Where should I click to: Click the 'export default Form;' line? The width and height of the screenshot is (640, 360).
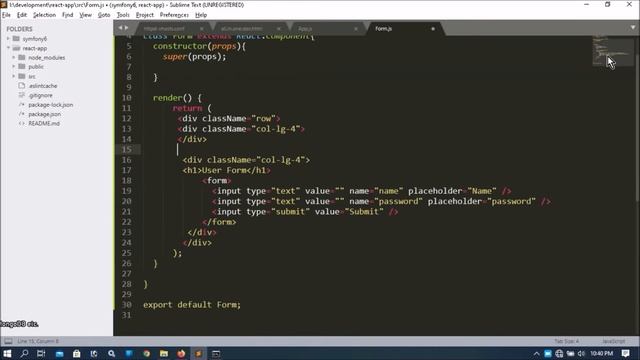pyautogui.click(x=192, y=305)
